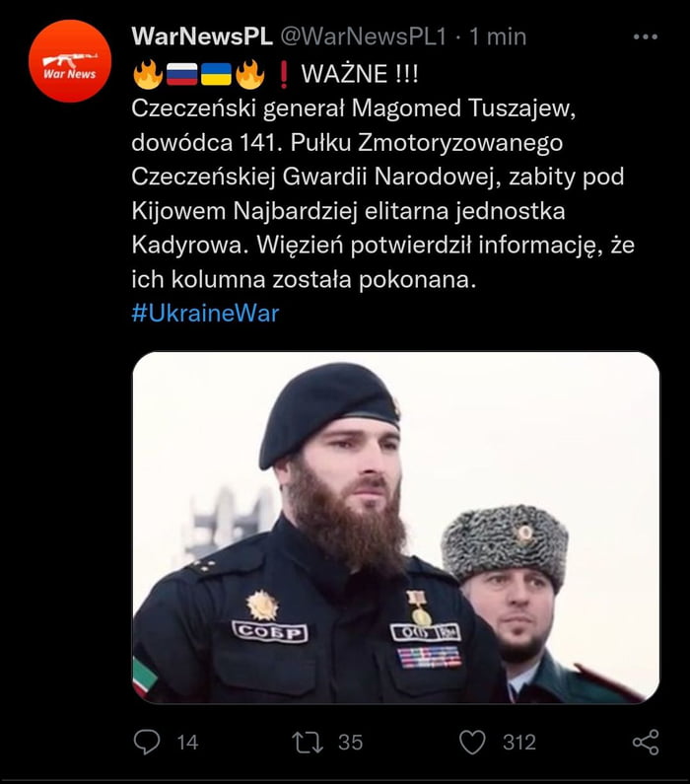
Task: Open the #UkraineWar hashtag
Action: click(x=205, y=313)
